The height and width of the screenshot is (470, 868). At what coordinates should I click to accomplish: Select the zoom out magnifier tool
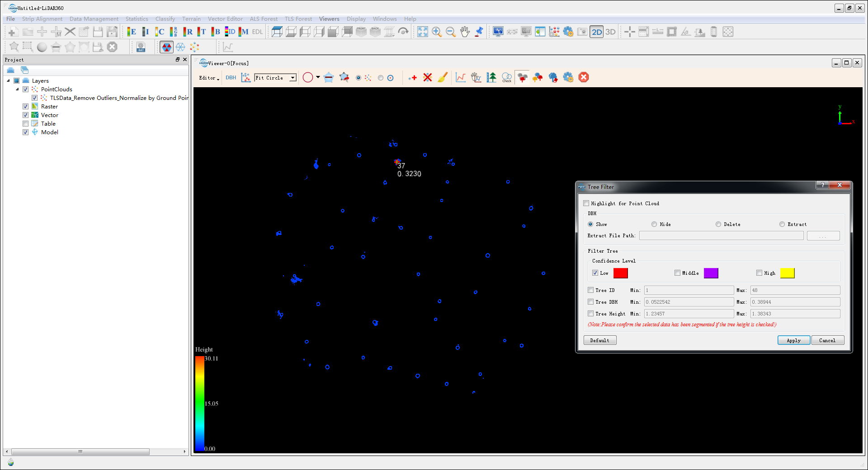point(451,32)
